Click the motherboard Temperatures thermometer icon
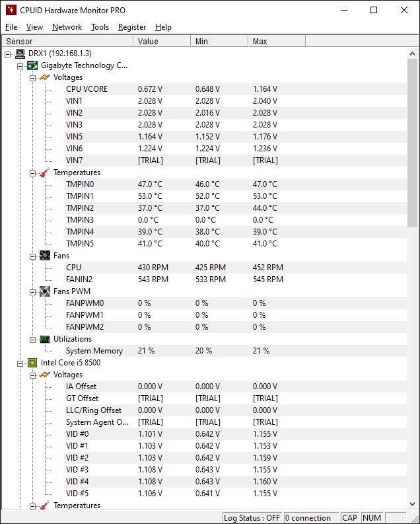 [x=45, y=172]
